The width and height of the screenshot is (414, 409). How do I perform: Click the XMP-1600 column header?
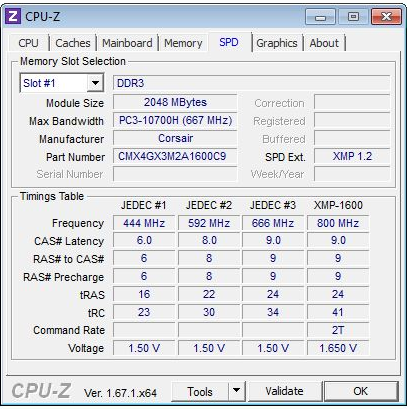pos(338,205)
